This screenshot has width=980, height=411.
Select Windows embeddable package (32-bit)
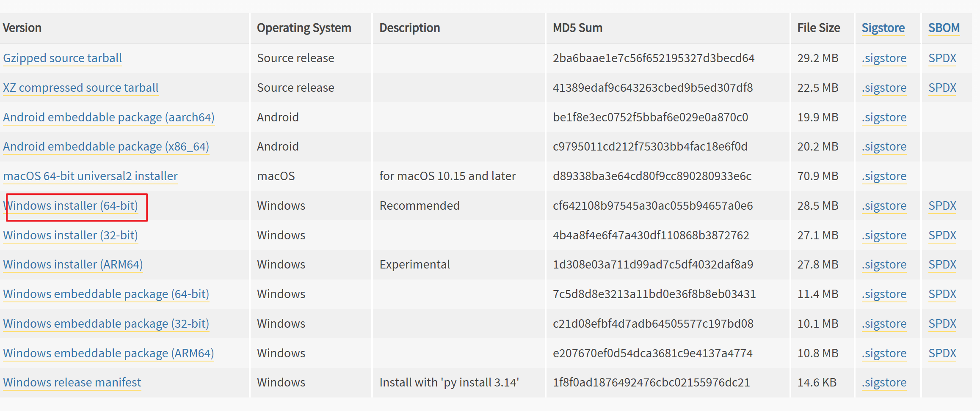pos(106,323)
